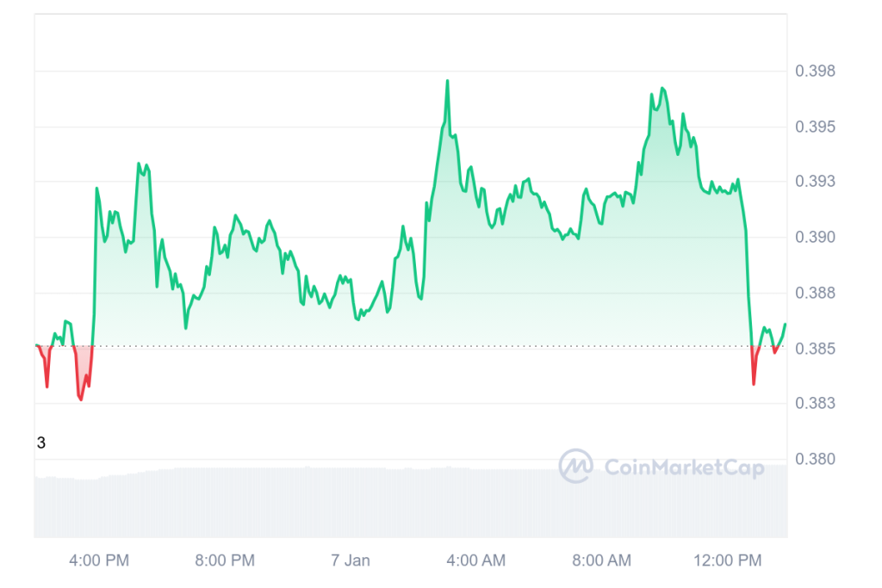Click the CoinMarketCap logo icon

575,466
